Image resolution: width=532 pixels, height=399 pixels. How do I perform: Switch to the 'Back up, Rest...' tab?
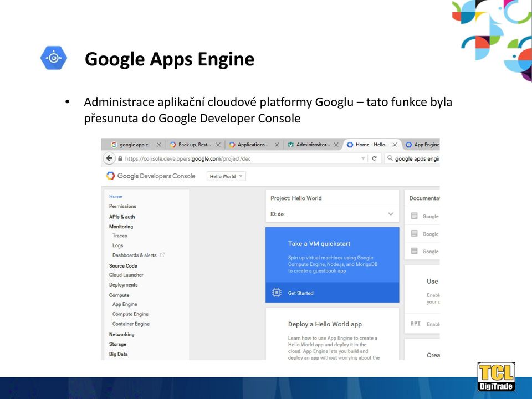click(x=195, y=145)
